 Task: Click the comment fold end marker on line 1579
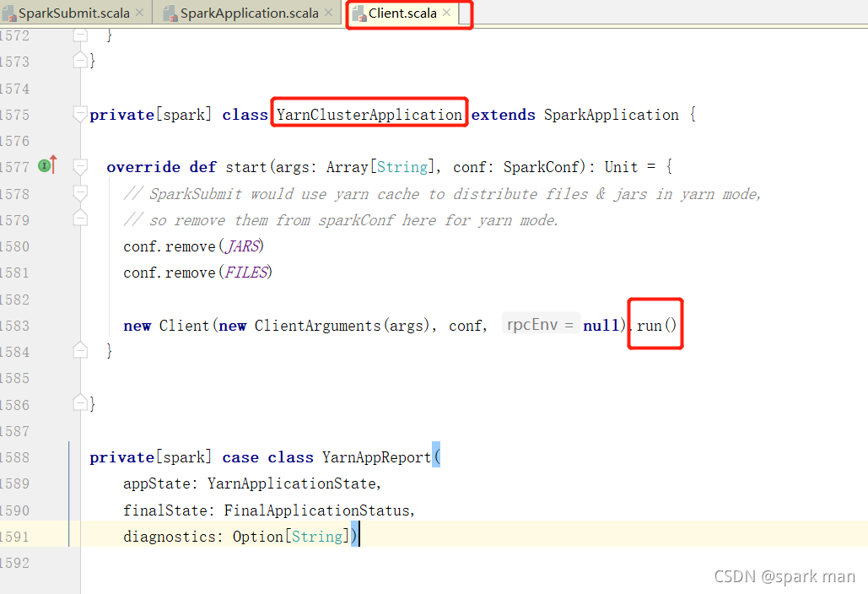(80, 219)
